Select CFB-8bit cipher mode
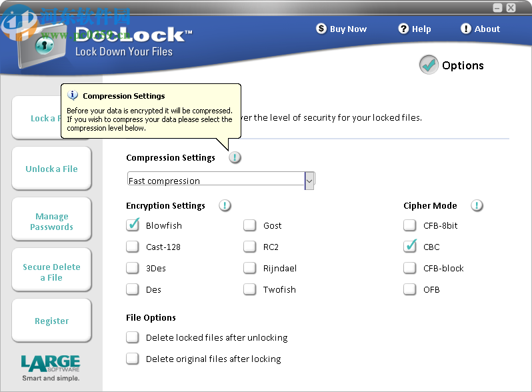Viewport: 532px width, 392px height. (410, 225)
